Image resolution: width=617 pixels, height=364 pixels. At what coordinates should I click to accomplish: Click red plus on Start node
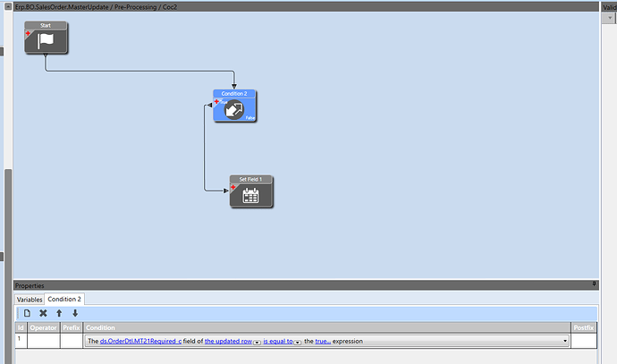[x=28, y=33]
